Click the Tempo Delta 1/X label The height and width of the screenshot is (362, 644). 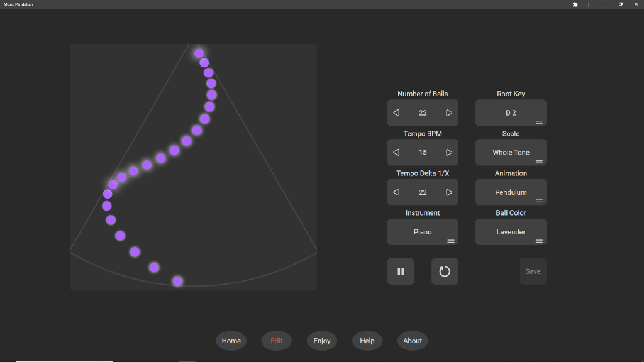[x=423, y=173]
